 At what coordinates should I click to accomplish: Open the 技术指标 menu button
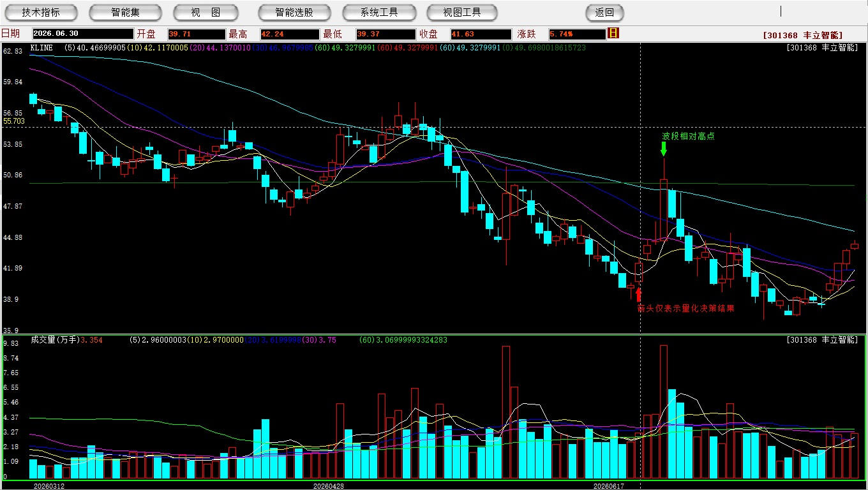tap(41, 12)
